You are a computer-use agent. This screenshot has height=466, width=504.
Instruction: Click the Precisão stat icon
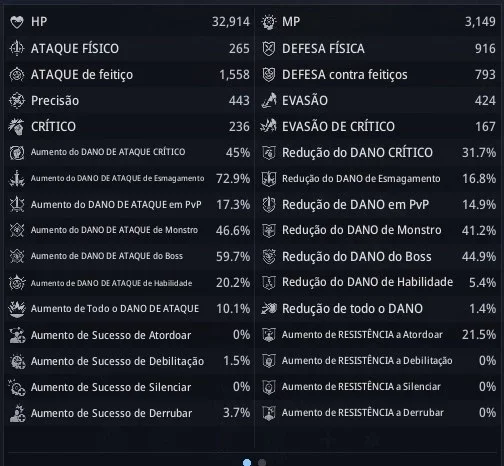point(17,100)
